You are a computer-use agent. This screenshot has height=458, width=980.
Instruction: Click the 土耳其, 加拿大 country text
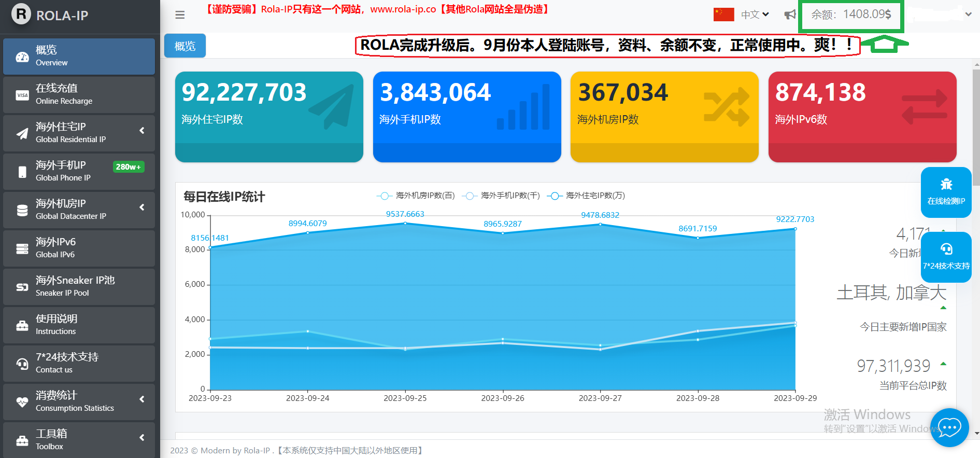(891, 293)
